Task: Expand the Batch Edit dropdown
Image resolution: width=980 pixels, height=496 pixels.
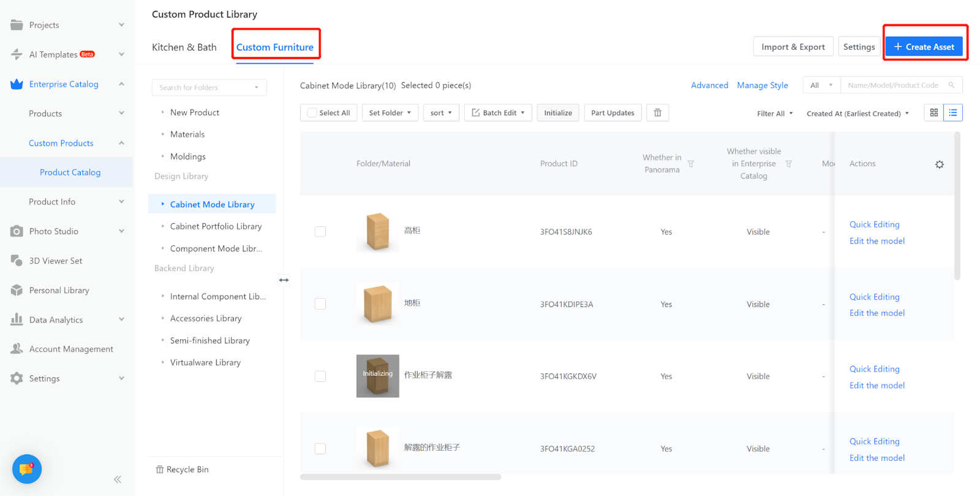Action: coord(498,113)
